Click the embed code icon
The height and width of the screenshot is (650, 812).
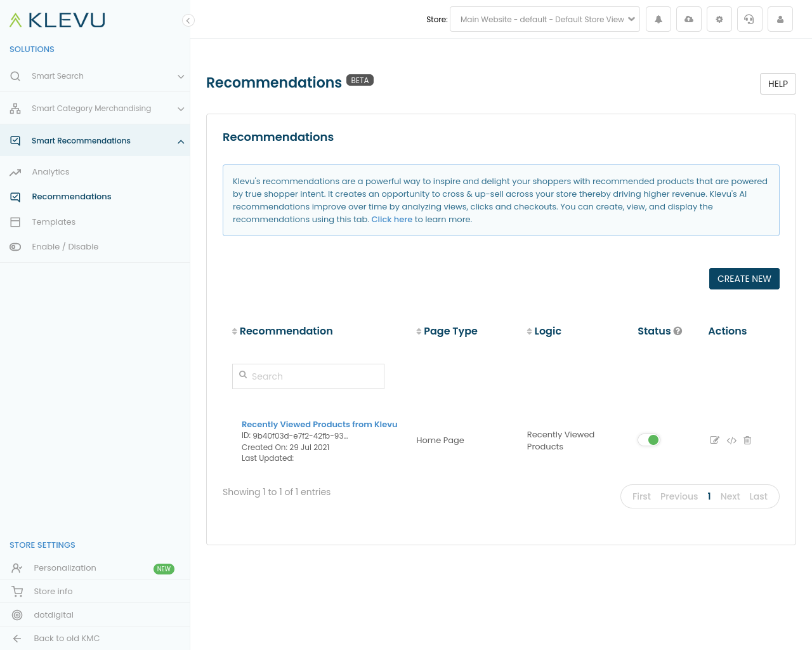(x=731, y=441)
